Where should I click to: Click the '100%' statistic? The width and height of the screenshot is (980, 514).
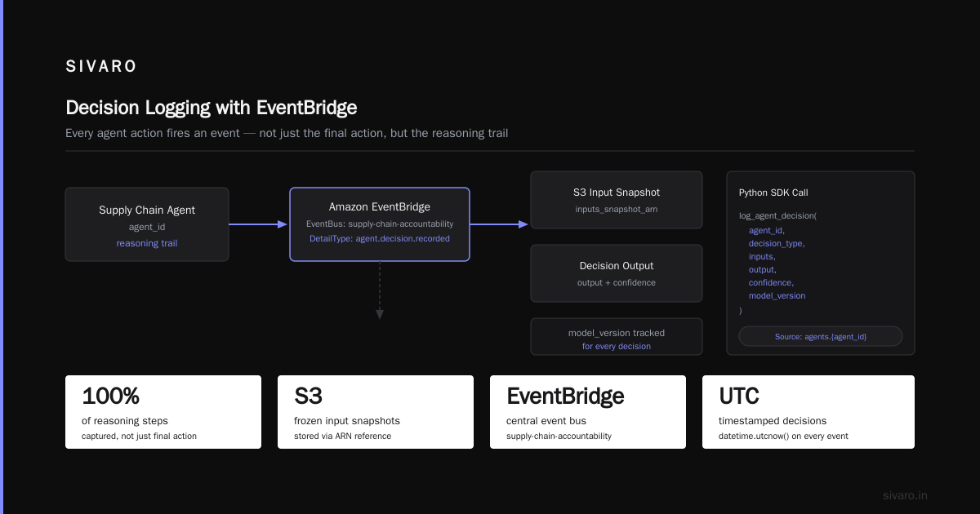pos(110,397)
